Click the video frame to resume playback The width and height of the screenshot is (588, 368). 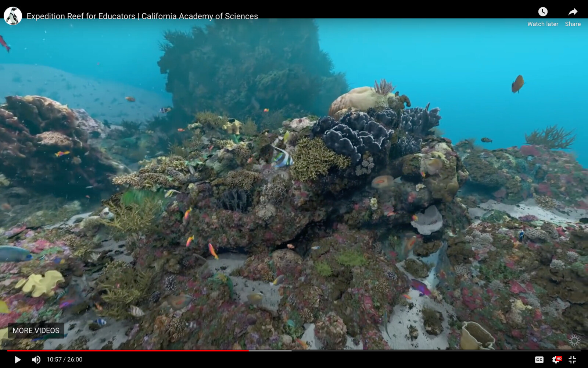click(294, 184)
